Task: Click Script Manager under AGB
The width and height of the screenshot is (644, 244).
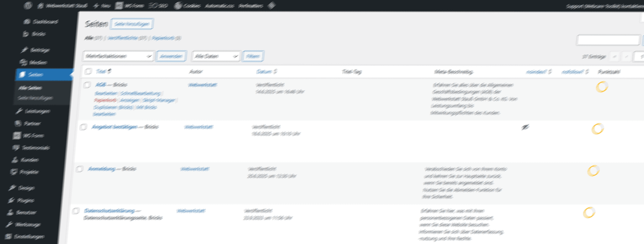Action: (x=159, y=101)
